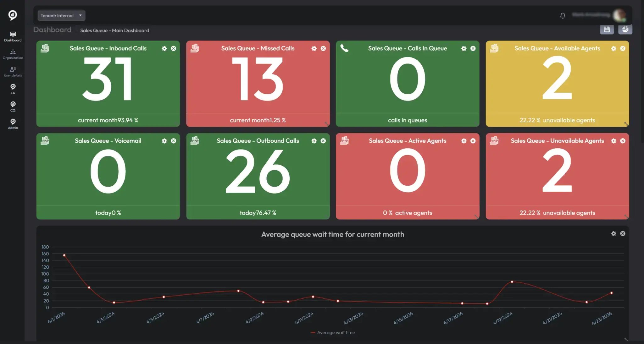Click the 4/23/2024 data point on chart

(x=611, y=293)
